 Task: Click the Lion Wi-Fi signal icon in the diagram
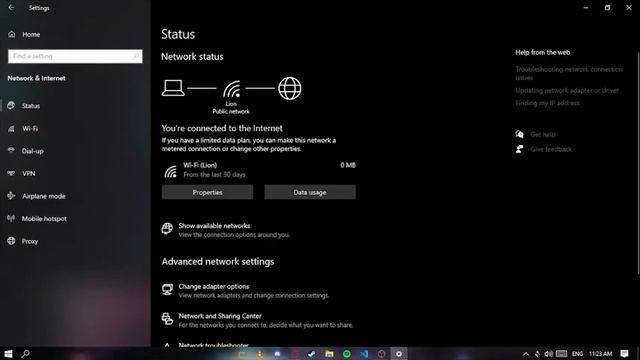(x=232, y=89)
